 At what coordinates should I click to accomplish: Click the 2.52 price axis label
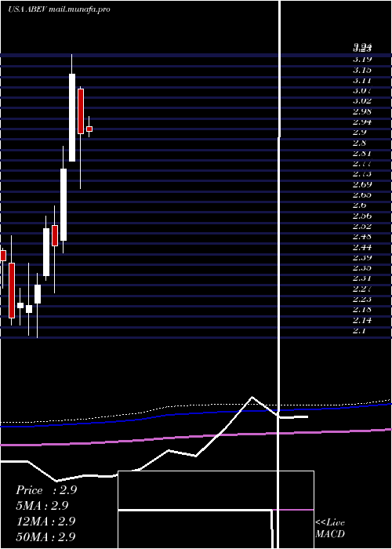[x=362, y=226]
